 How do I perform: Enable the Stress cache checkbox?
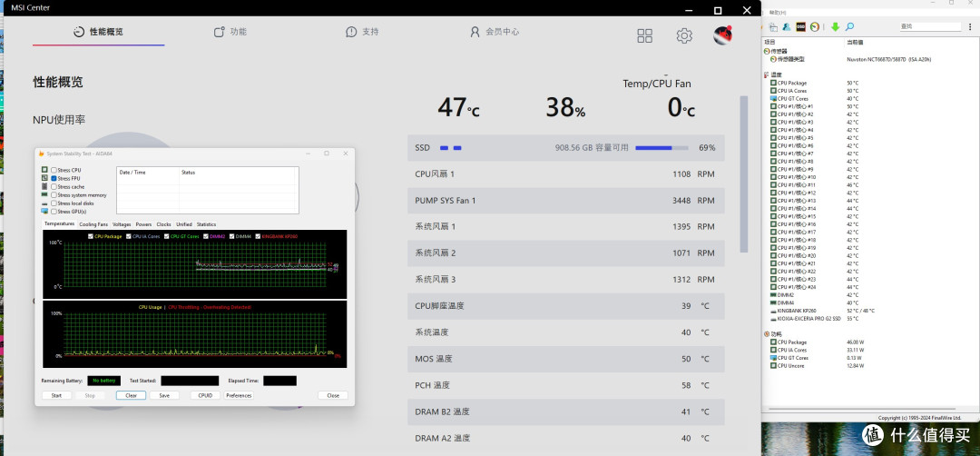pos(54,186)
